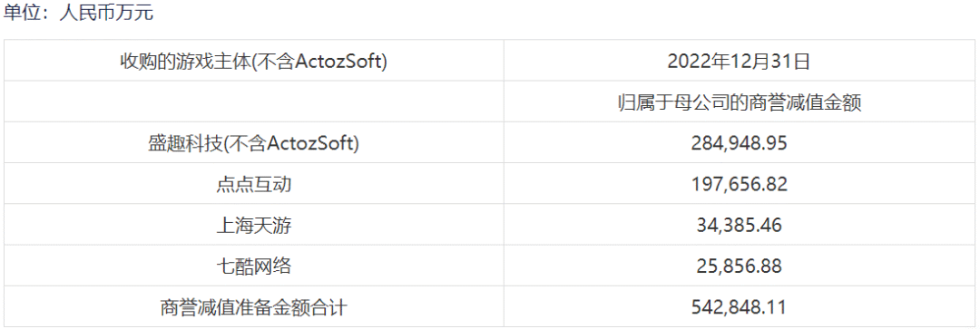Click 商誉减值 in the subheader cell

point(789,102)
